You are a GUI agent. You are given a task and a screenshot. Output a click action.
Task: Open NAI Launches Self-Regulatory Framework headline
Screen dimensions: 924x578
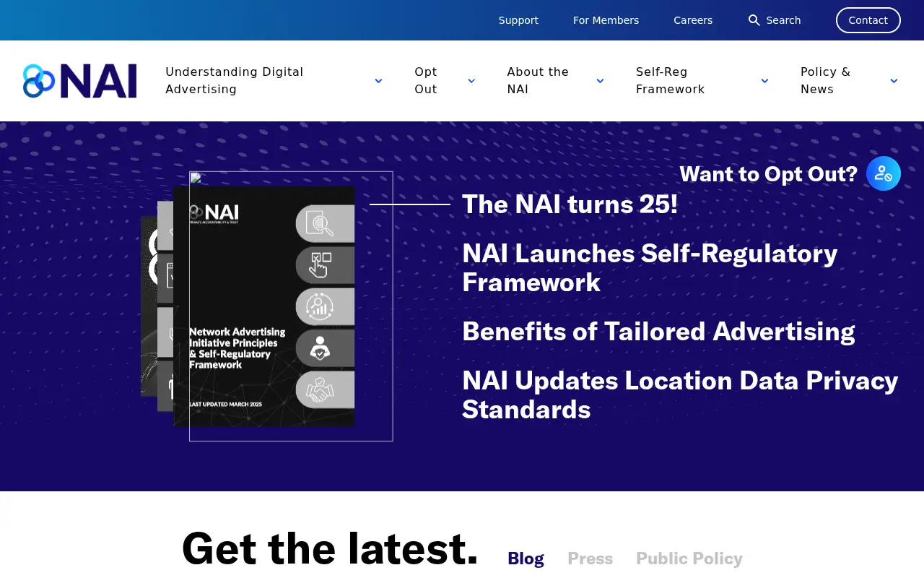point(650,267)
